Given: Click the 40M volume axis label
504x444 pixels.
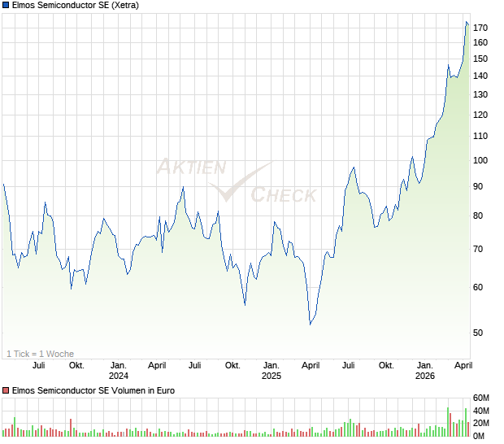Looking at the screenshot, I should [481, 411].
